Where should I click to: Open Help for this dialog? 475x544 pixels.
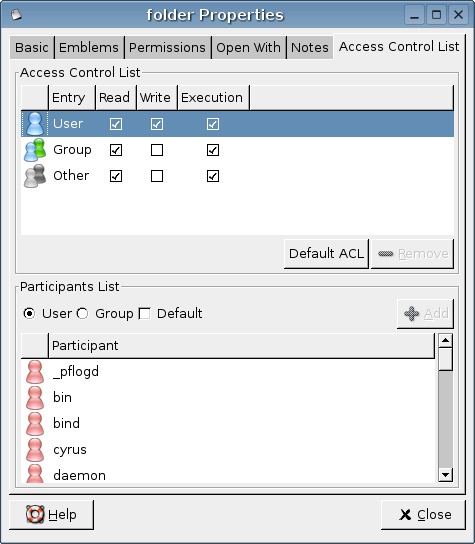click(51, 515)
